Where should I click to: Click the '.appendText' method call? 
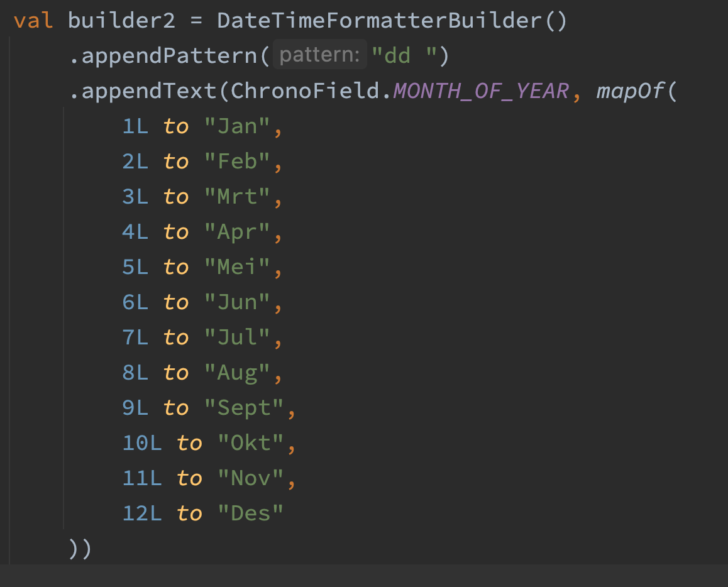click(143, 91)
